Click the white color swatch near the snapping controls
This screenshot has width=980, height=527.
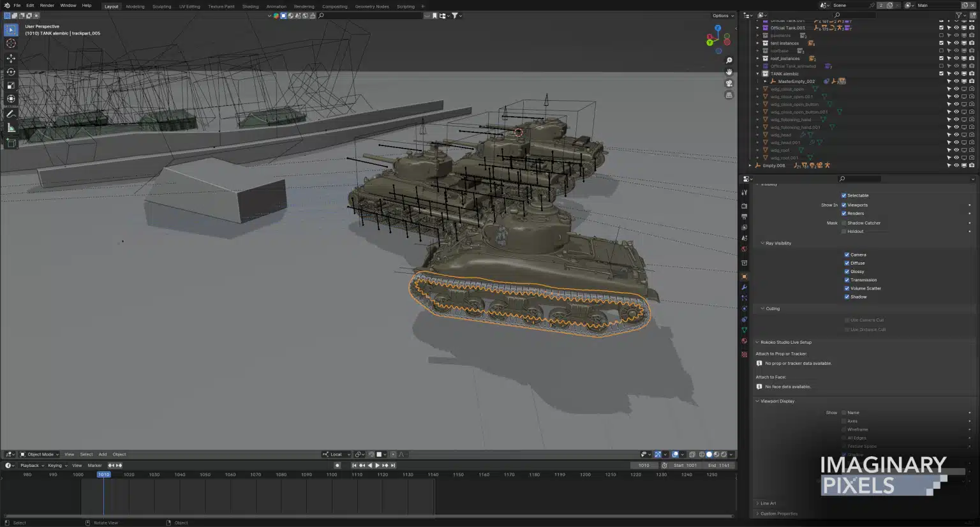[x=379, y=454]
